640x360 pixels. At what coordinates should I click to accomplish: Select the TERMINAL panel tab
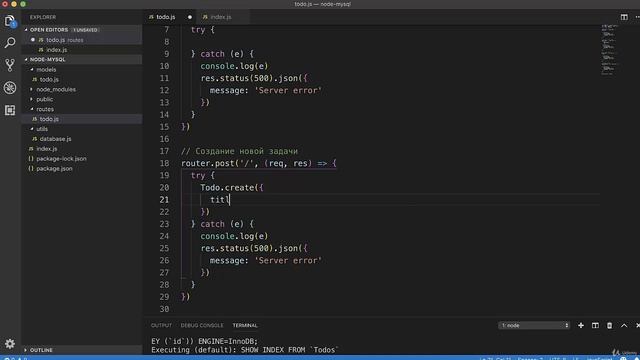[245, 325]
